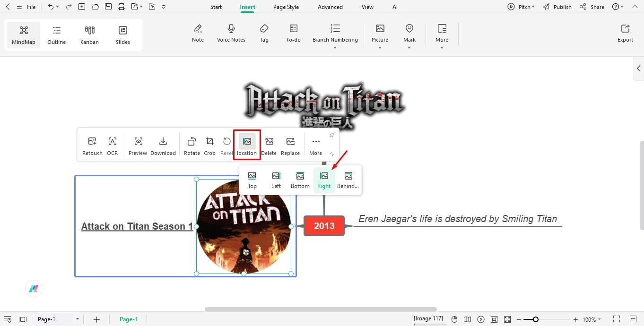The height and width of the screenshot is (326, 644).
Task: Switch to Slides view mode
Action: pos(123,35)
